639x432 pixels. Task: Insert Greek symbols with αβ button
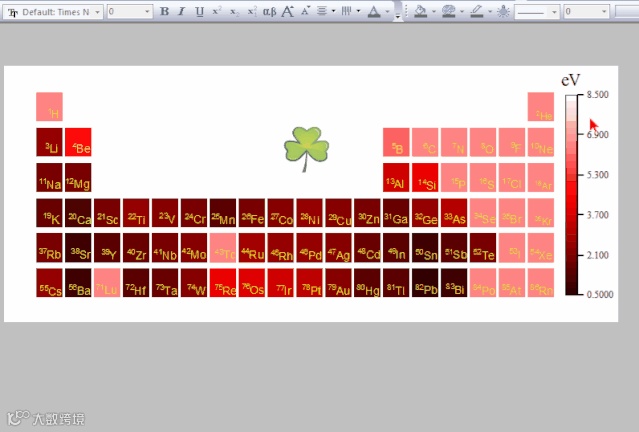269,11
